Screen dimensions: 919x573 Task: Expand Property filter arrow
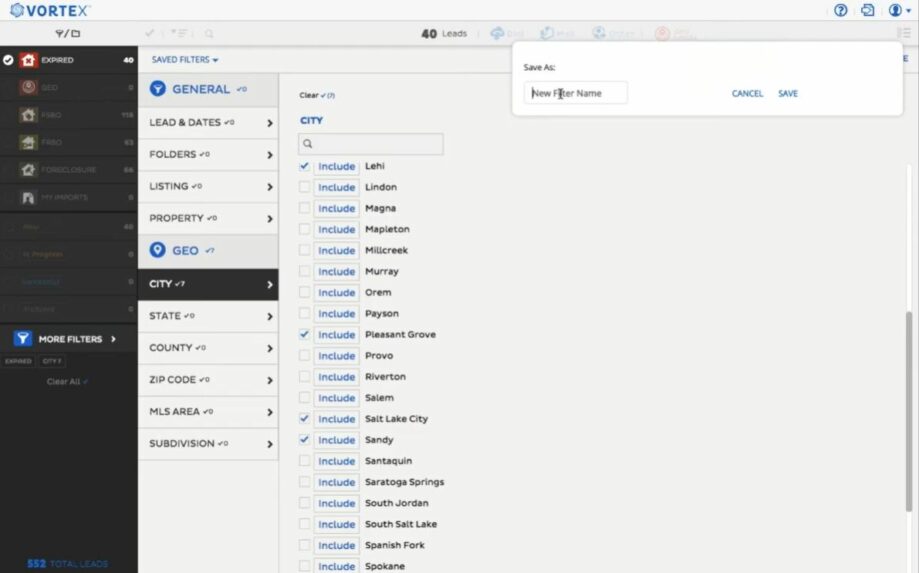coord(270,219)
